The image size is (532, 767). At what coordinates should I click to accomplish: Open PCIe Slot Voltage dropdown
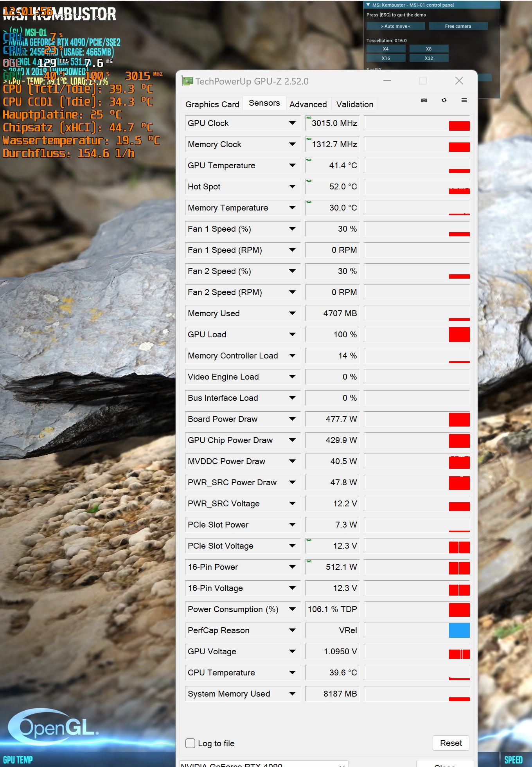point(292,546)
